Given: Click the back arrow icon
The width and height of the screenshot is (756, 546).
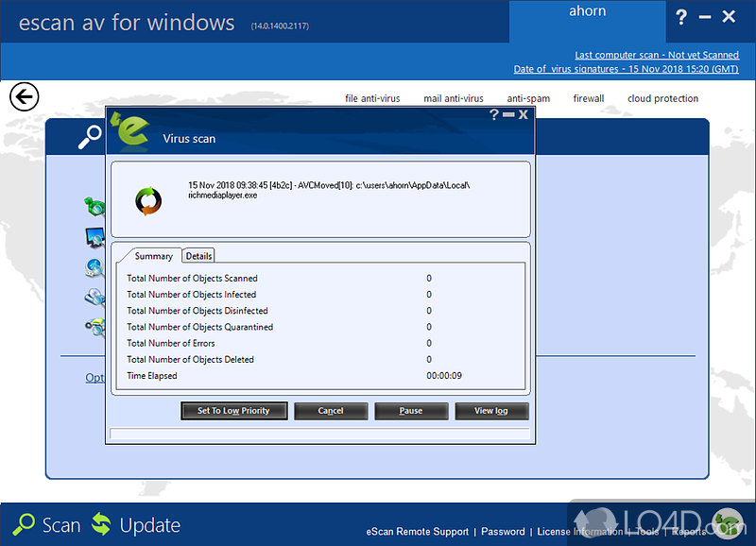Looking at the screenshot, I should tap(25, 97).
